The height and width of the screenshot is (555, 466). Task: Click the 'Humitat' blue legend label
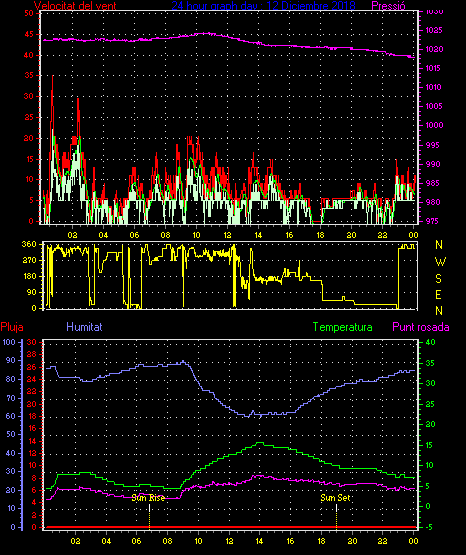[x=84, y=326]
